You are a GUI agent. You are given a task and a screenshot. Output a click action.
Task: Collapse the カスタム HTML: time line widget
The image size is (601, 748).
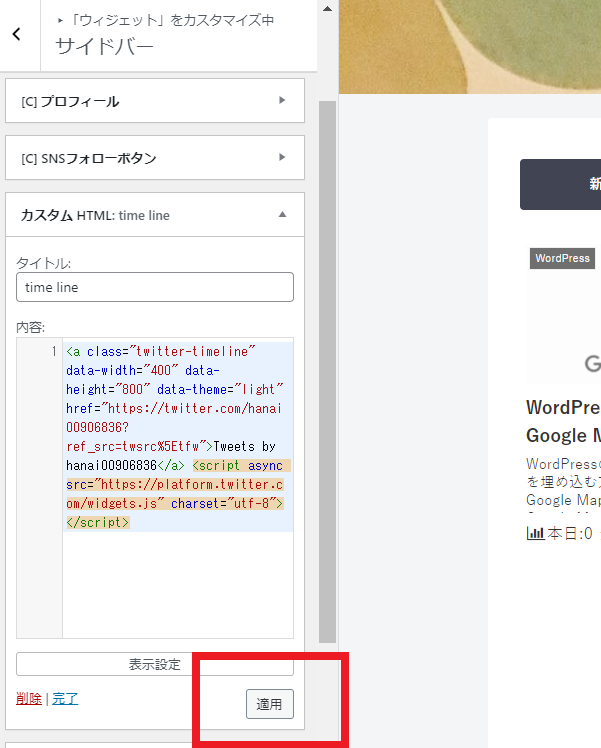[155, 215]
